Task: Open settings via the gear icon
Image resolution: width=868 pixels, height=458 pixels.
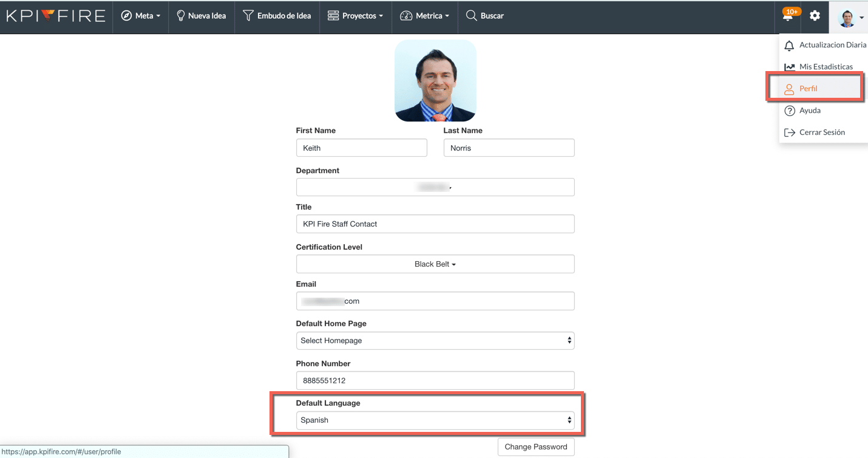Action: pos(815,16)
